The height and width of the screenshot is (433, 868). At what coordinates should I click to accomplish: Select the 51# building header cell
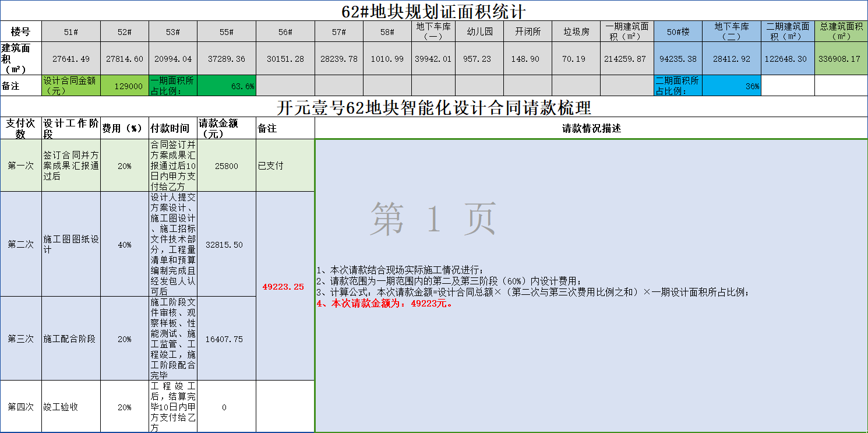70,32
